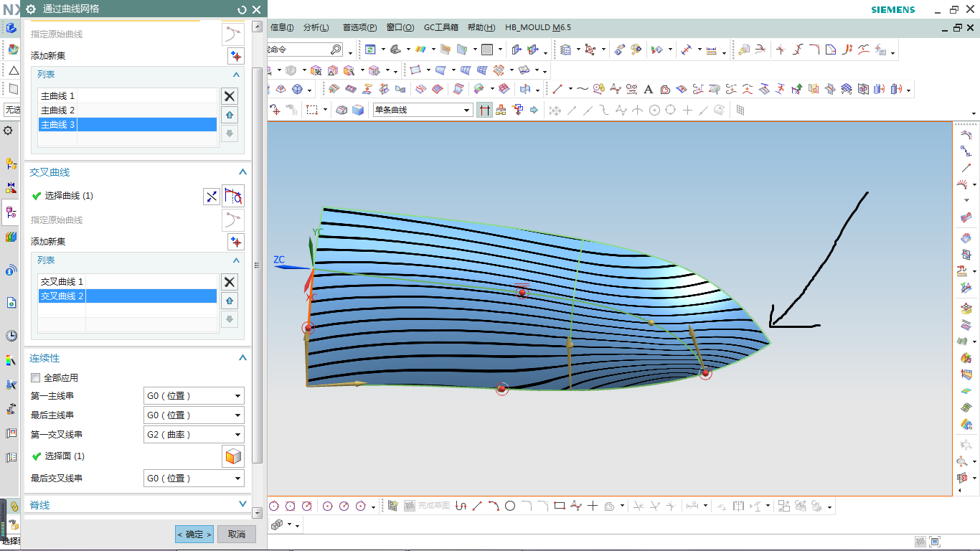Toggle the 全部应用 checkbox

(35, 378)
